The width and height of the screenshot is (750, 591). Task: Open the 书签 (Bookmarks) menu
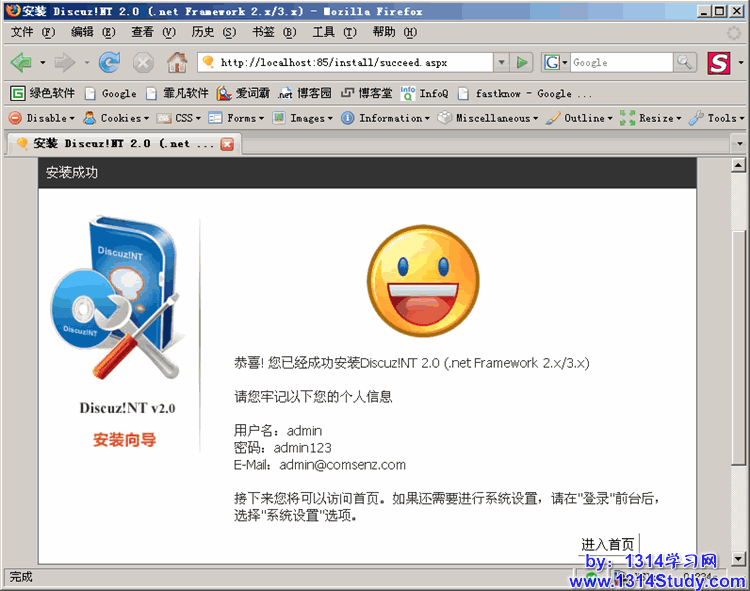pyautogui.click(x=273, y=32)
